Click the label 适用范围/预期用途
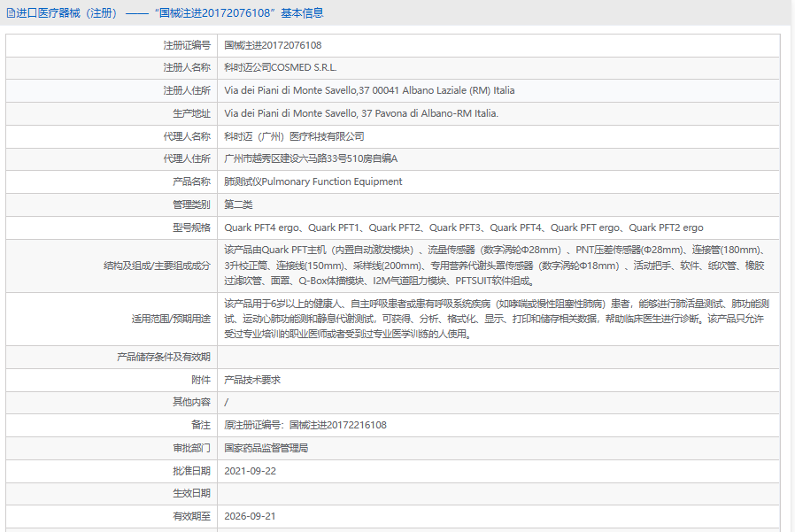Image resolution: width=795 pixels, height=532 pixels. [171, 319]
